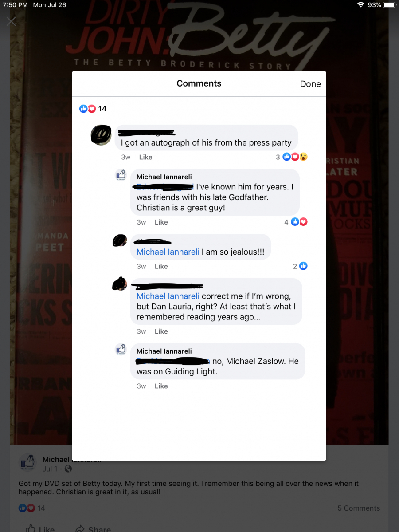Open the Michael Iannareli name on the Zaslow reply
Image resolution: width=399 pixels, height=532 pixels.
[164, 351]
